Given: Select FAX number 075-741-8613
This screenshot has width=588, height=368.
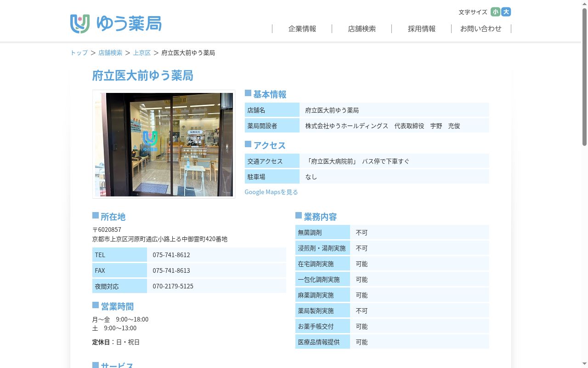Looking at the screenshot, I should (171, 270).
